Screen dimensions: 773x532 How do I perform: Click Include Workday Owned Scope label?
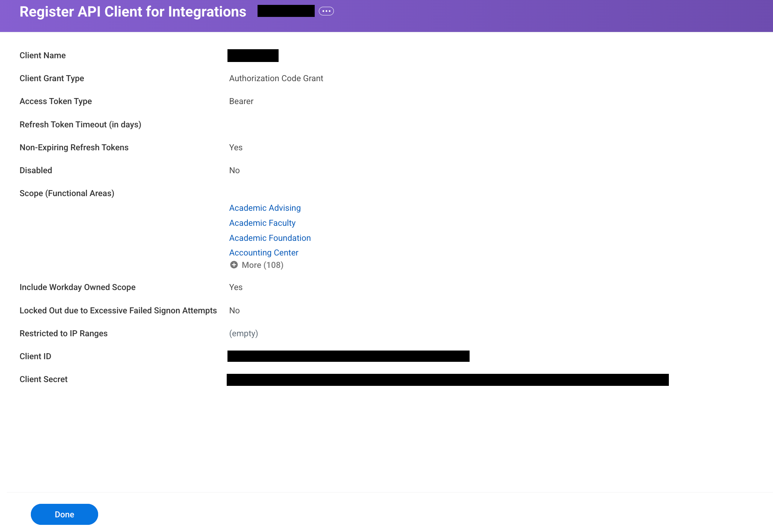tap(77, 287)
